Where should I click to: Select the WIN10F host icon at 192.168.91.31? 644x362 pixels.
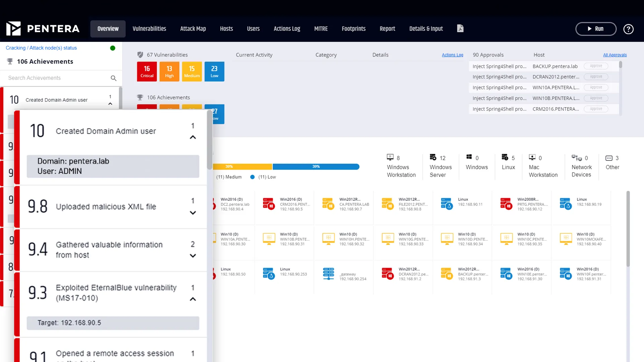(x=566, y=274)
